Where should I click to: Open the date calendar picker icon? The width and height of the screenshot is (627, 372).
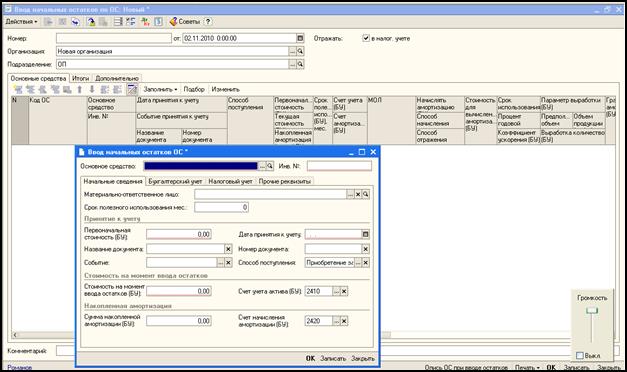click(300, 38)
